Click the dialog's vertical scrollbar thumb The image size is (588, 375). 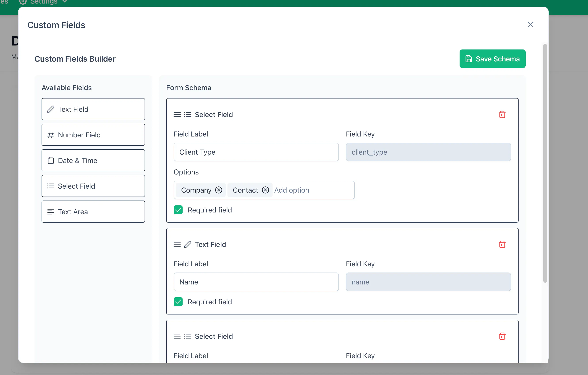click(x=545, y=163)
